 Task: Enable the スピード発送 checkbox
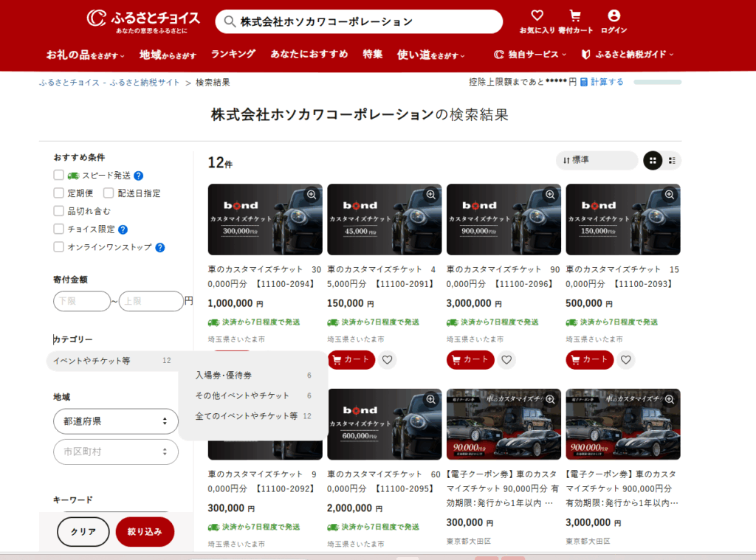(59, 176)
